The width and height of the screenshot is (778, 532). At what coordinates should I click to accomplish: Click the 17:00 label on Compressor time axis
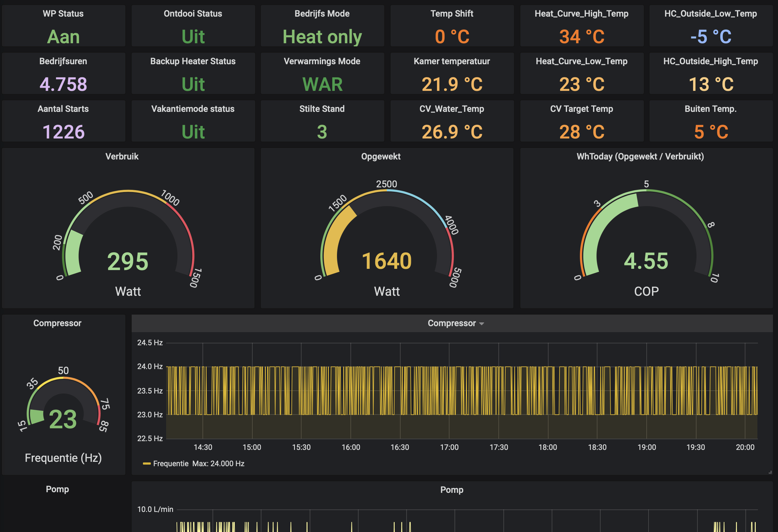tap(449, 447)
